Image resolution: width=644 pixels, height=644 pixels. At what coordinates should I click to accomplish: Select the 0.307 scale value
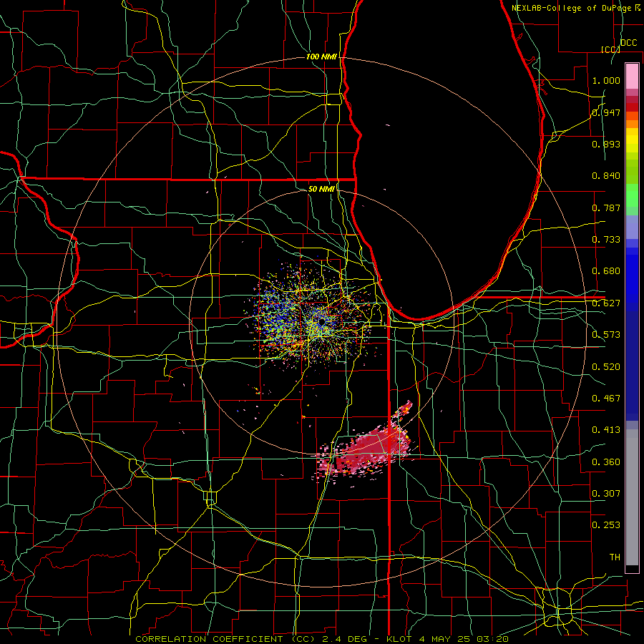click(606, 494)
